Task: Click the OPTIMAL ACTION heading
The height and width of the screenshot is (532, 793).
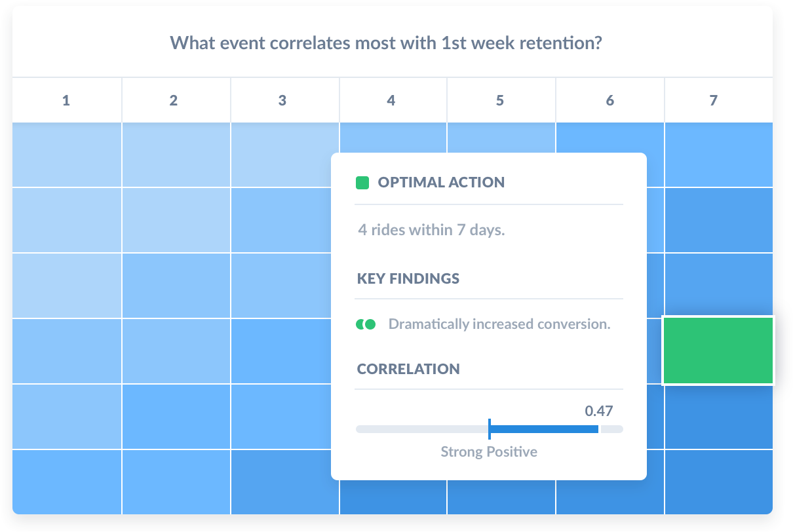Action: pyautogui.click(x=441, y=183)
